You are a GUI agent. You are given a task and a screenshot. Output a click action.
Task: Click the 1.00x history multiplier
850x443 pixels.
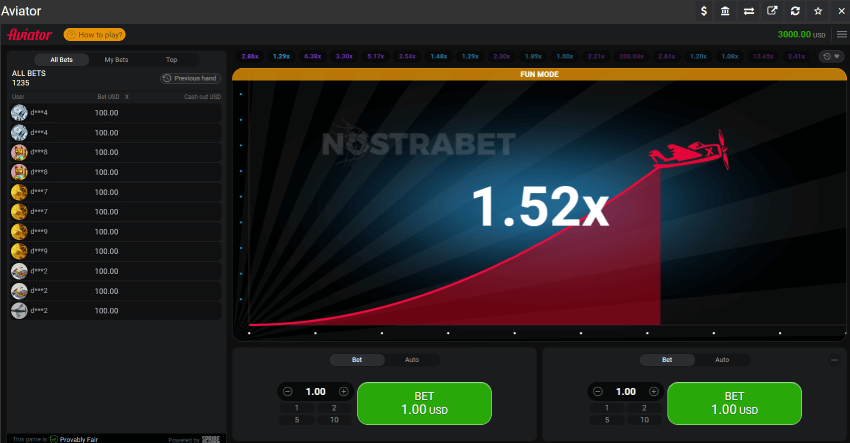[565, 56]
